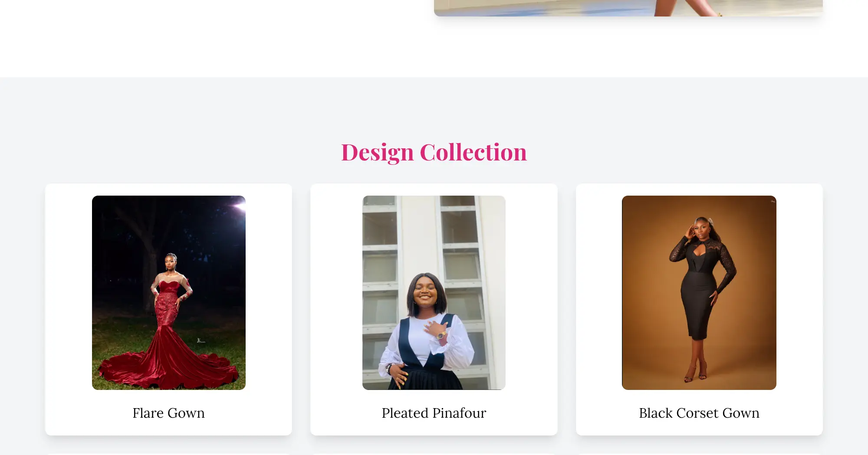Open the Flare Gown photo
The height and width of the screenshot is (455, 868).
[168, 292]
